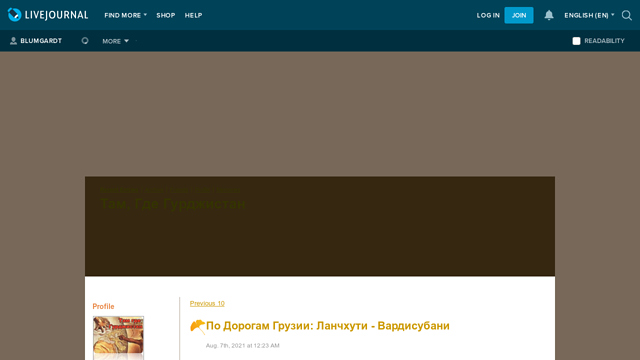The width and height of the screenshot is (640, 360).
Task: Click the circular icon next to Blumgardt
Action: click(85, 41)
